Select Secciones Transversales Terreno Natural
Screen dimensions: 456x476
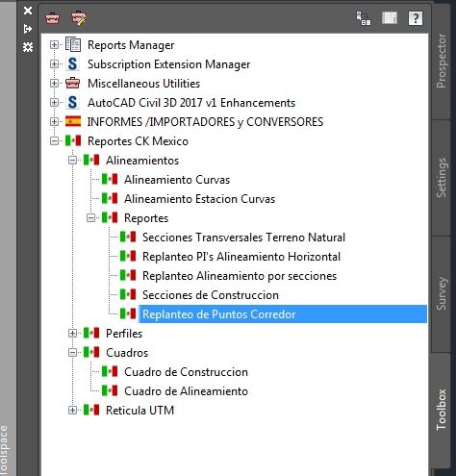pyautogui.click(x=243, y=238)
